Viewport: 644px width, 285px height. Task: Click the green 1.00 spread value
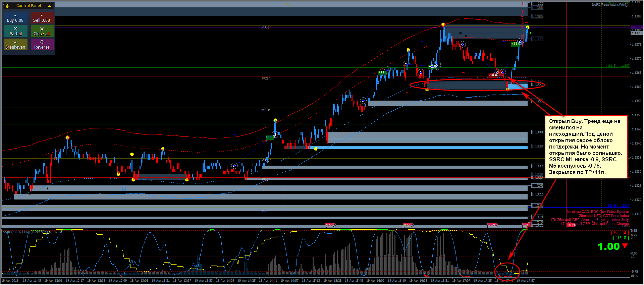pos(608,246)
